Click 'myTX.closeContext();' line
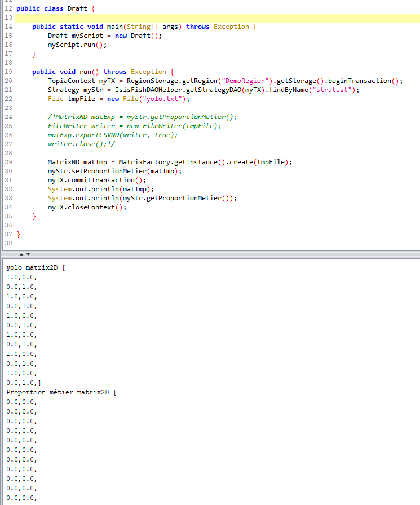Screen dimensions: 420x505 pyautogui.click(x=87, y=207)
